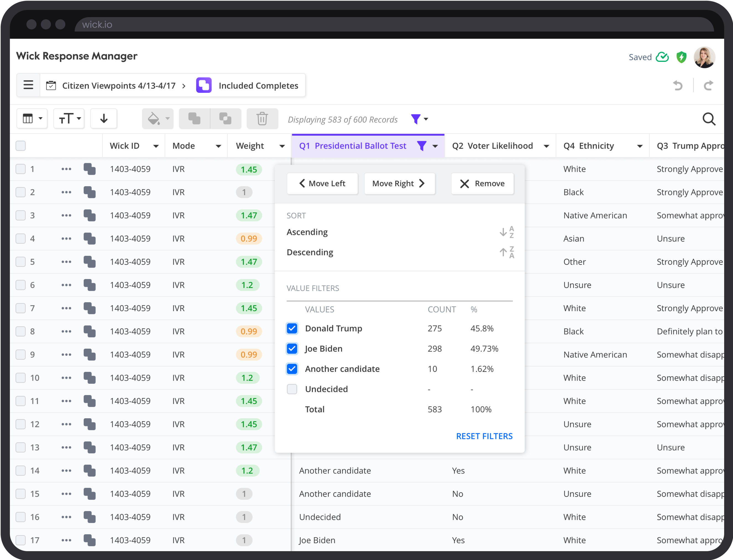733x560 pixels.
Task: Open the hamburger menu
Action: [28, 85]
